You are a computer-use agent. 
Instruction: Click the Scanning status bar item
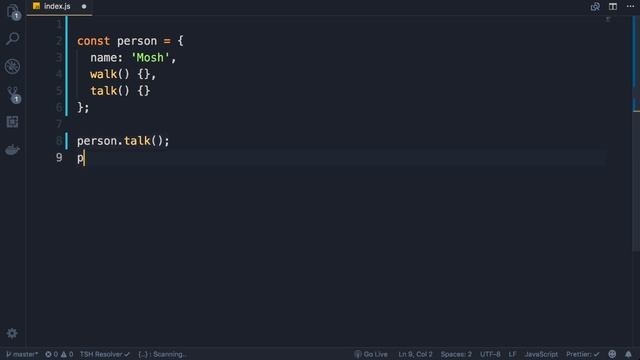162,354
